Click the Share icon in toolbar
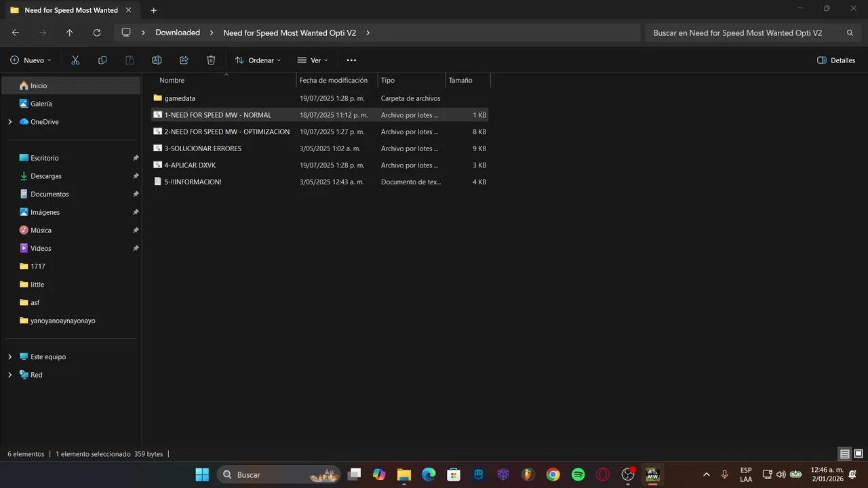 coord(184,60)
